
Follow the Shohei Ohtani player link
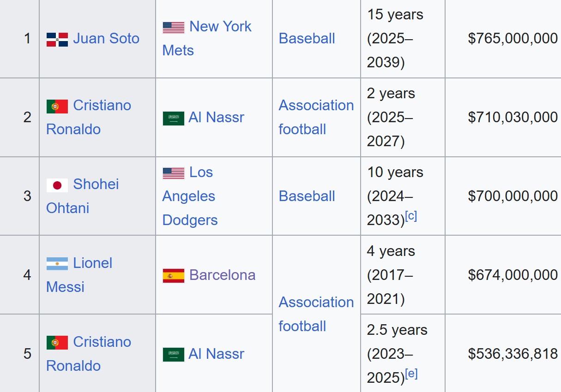(x=83, y=196)
